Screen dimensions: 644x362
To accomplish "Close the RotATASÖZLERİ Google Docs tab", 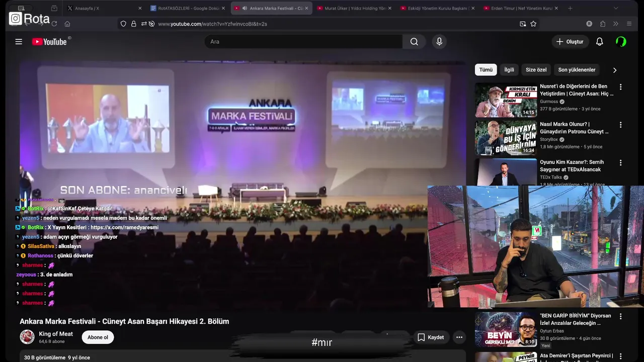I will click(x=223, y=9).
